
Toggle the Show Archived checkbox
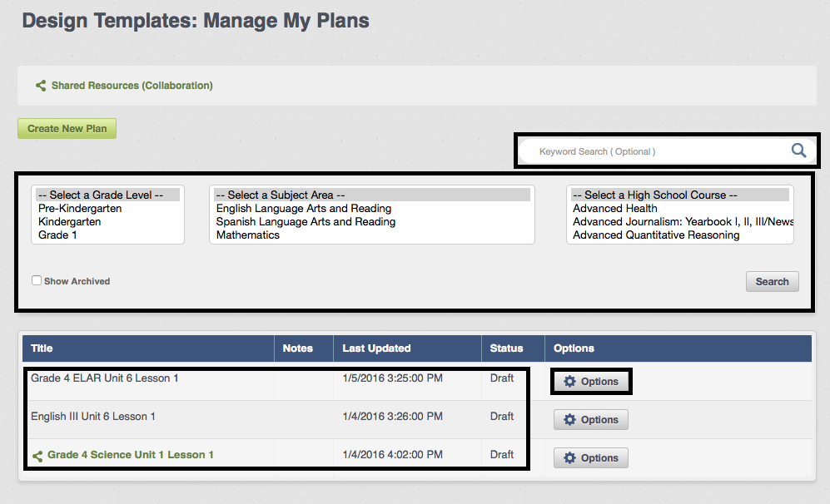(x=37, y=280)
